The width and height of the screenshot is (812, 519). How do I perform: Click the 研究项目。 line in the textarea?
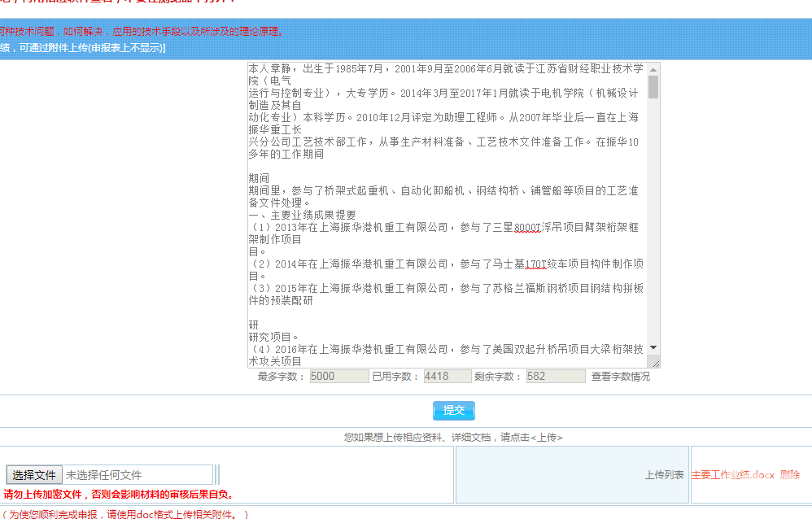point(274,338)
